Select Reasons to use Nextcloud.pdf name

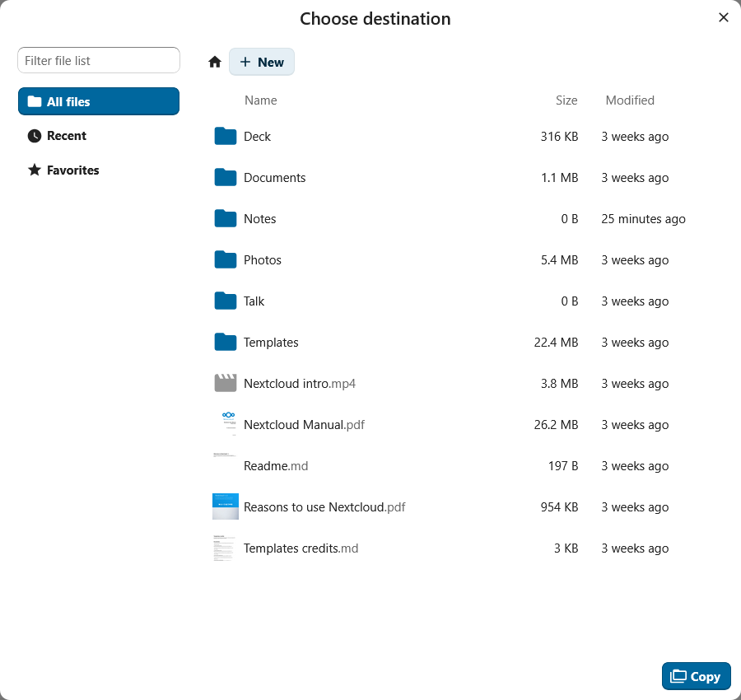(324, 506)
